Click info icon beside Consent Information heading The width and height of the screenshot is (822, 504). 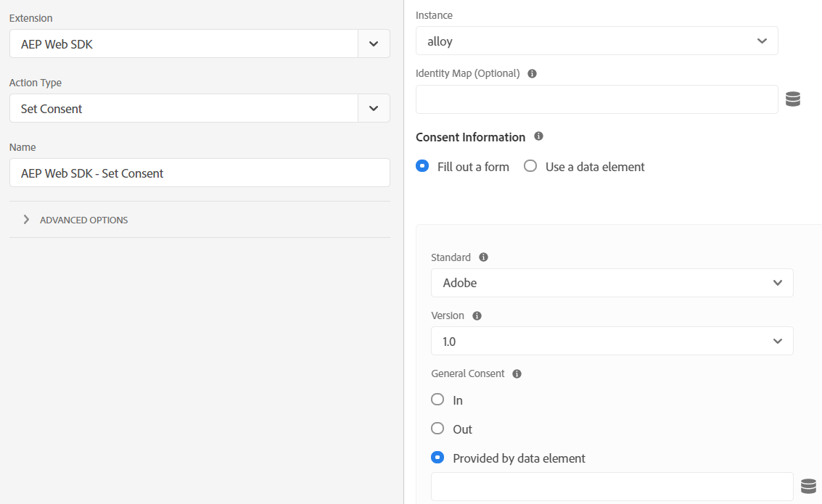click(x=538, y=136)
